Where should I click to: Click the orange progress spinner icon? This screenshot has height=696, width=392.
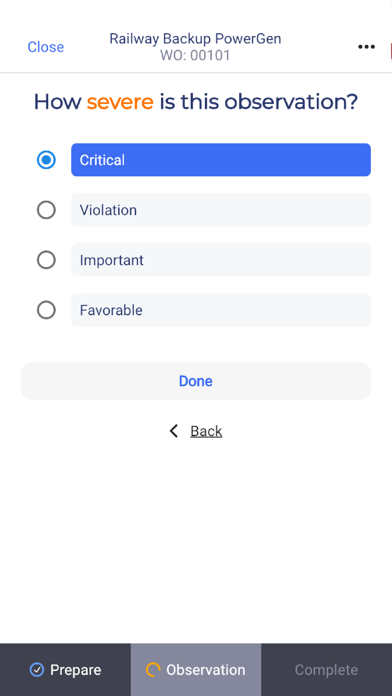coord(153,669)
